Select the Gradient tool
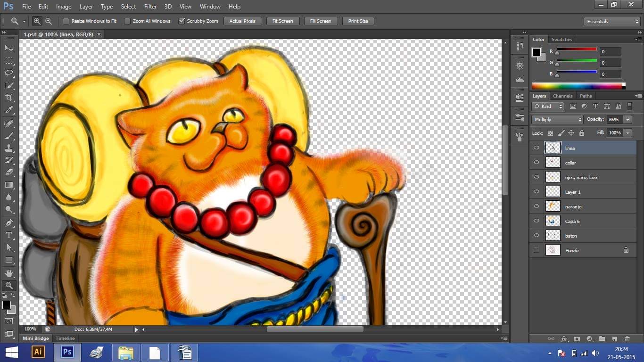Screen dimensions: 644x362 pos(9,185)
